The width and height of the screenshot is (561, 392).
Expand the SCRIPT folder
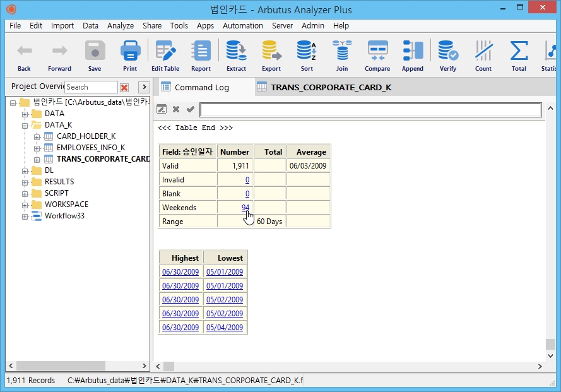coord(25,194)
